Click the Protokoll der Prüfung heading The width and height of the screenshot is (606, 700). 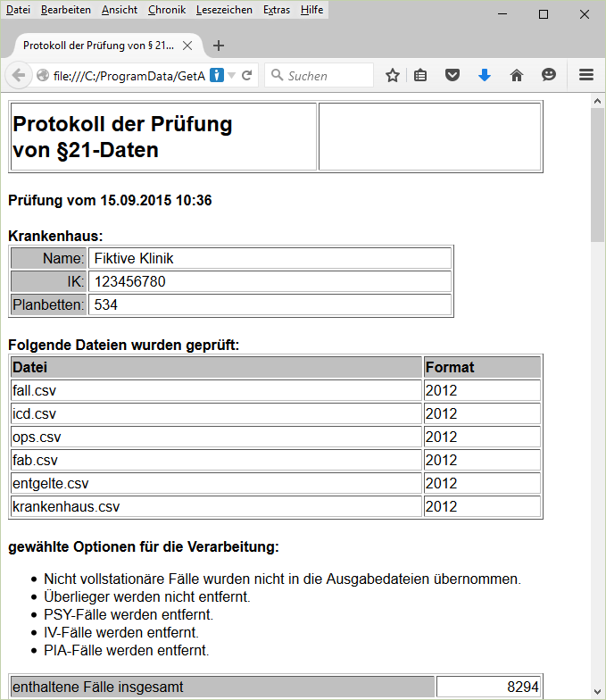pos(122,137)
